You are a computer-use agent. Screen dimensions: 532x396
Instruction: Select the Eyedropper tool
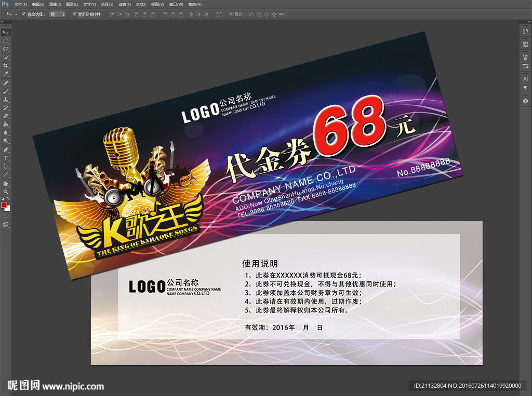[x=6, y=74]
